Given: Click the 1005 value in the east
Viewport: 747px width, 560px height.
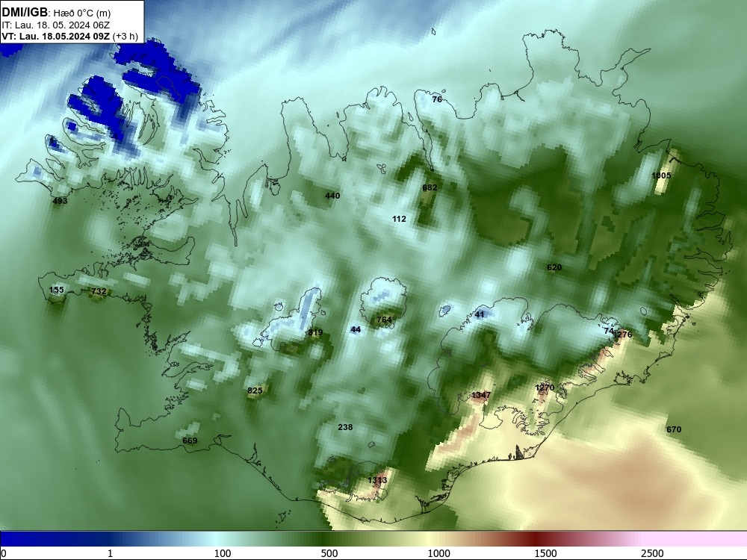Looking at the screenshot, I should point(661,175).
